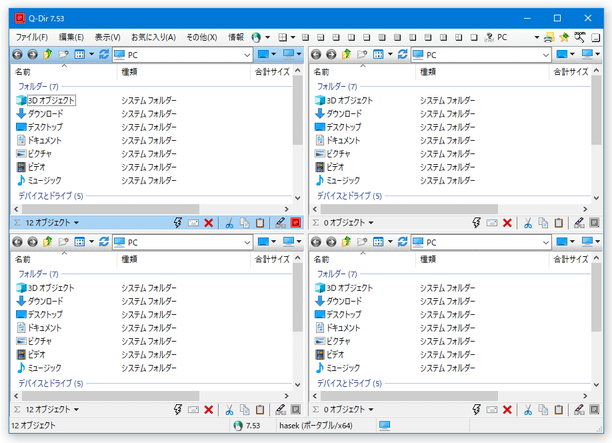Go up one folder in the top-left pane
Image resolution: width=612 pixels, height=443 pixels.
click(48, 54)
